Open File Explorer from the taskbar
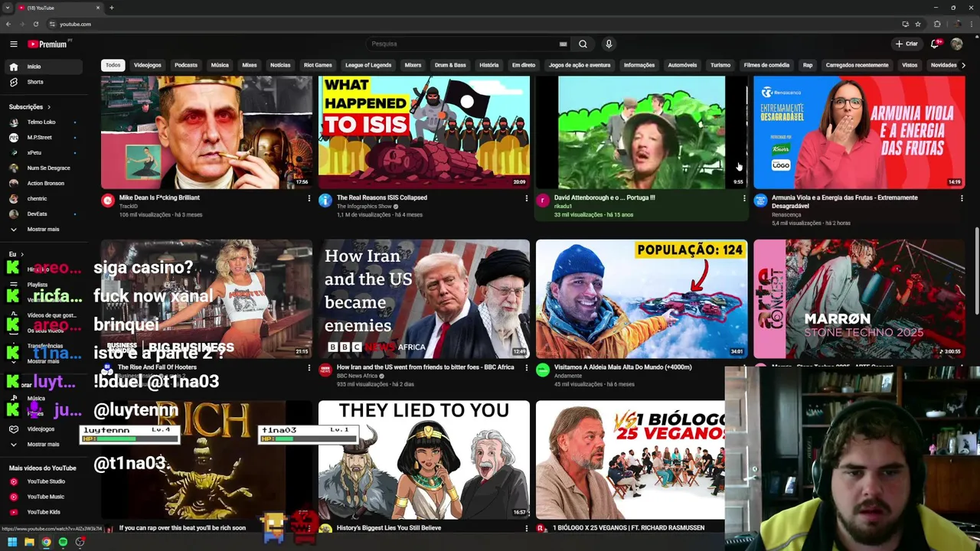The height and width of the screenshot is (551, 980). [29, 543]
